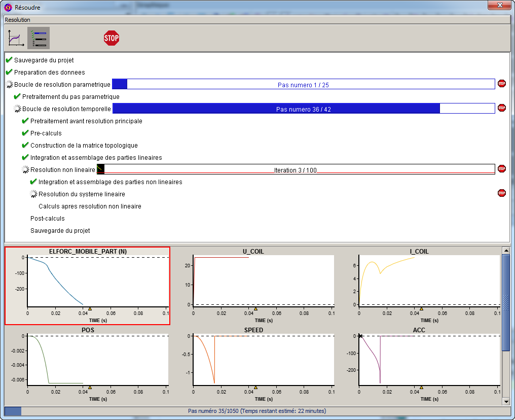Select the ELFORC_MOBILE_PART graph thumbnail

coord(87,286)
